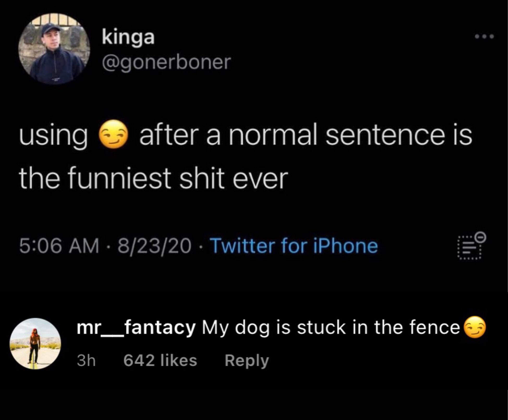Image resolution: width=508 pixels, height=420 pixels.
Task: Open the mr__fantacy username
Action: [x=136, y=328]
